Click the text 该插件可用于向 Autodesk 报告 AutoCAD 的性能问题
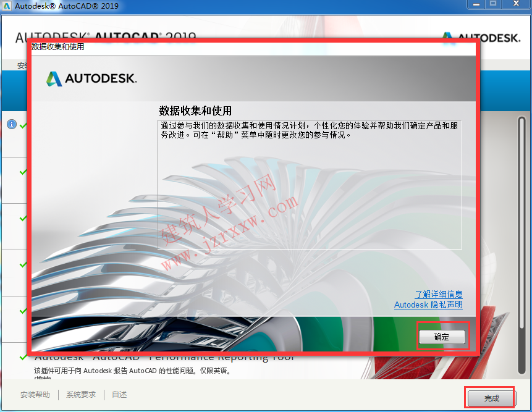 click(133, 371)
